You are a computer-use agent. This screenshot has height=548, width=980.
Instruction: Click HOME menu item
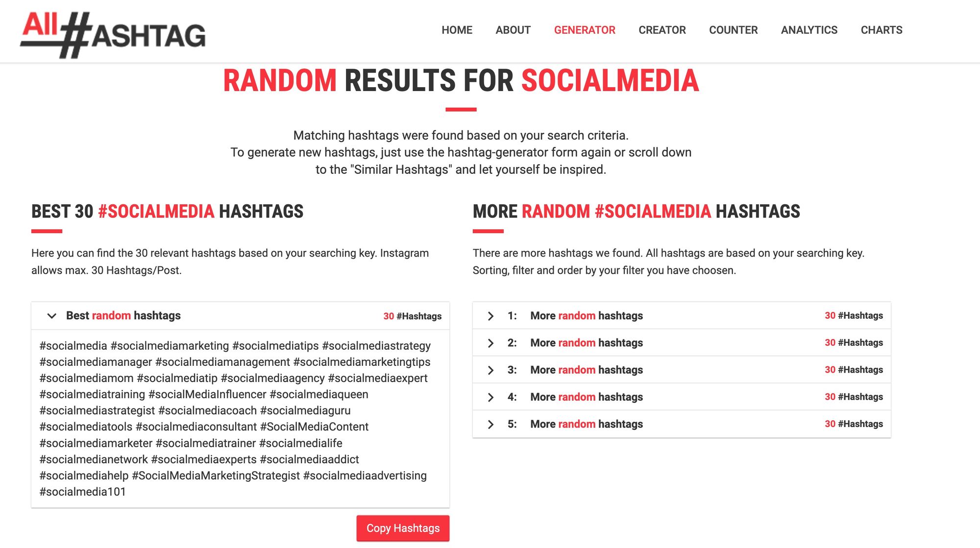[x=457, y=29]
